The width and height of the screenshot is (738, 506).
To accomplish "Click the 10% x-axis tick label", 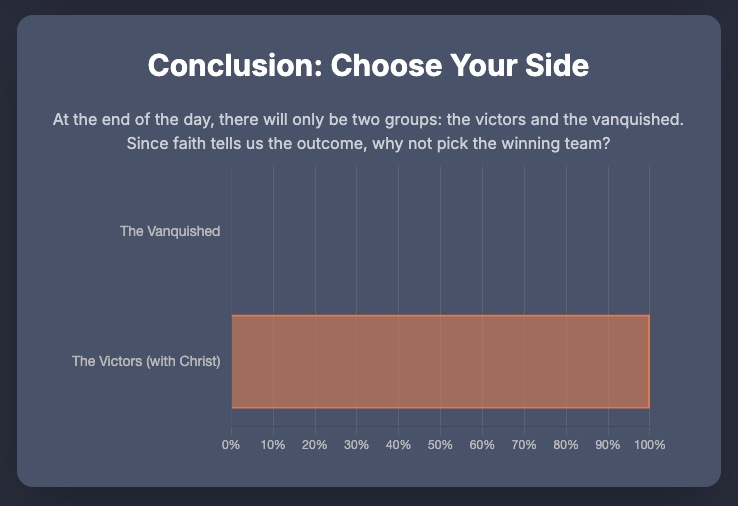I will point(273,444).
